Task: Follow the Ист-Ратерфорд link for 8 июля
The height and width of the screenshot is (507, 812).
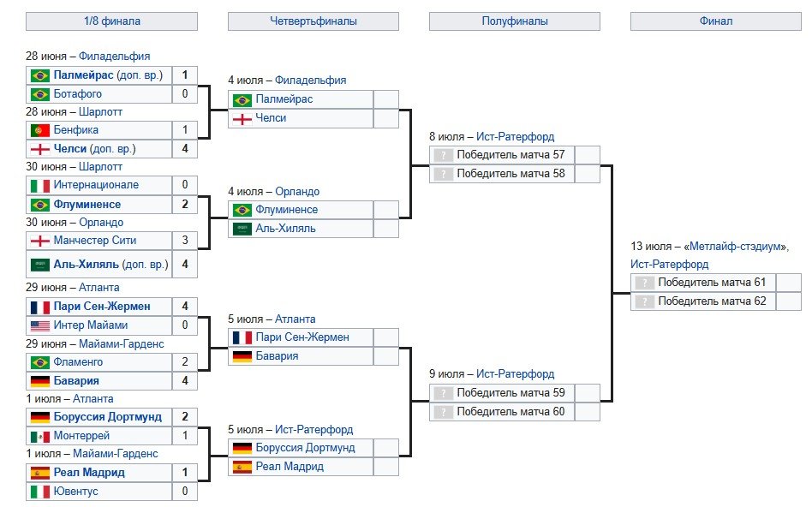Action: 515,136
